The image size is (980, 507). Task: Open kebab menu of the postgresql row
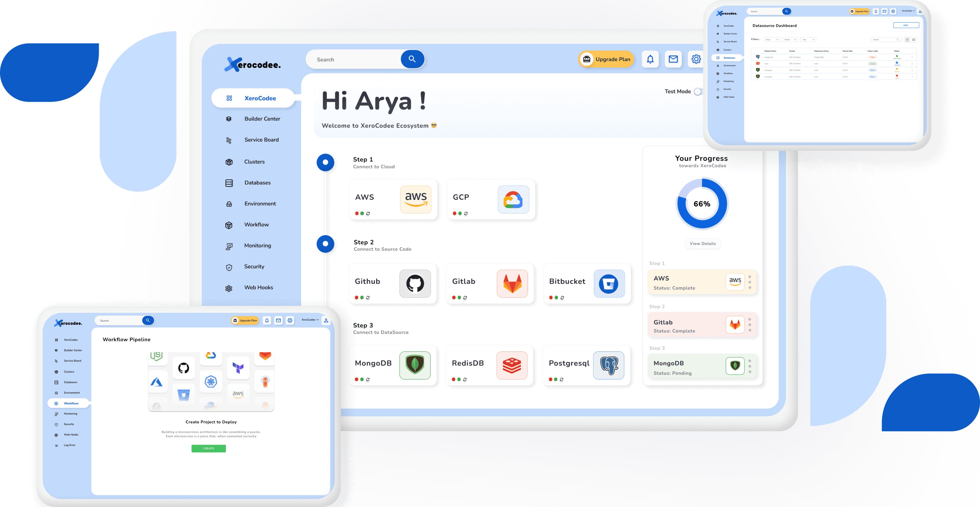click(x=912, y=57)
